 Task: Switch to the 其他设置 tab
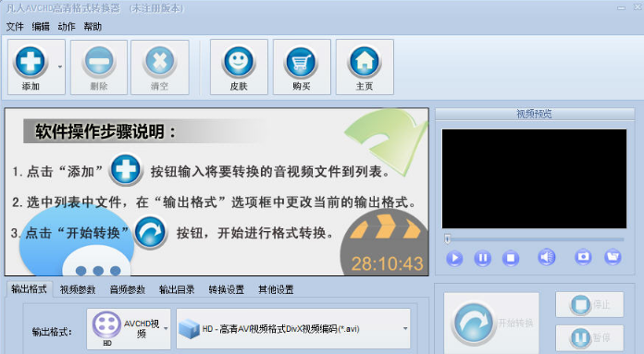[x=276, y=289]
